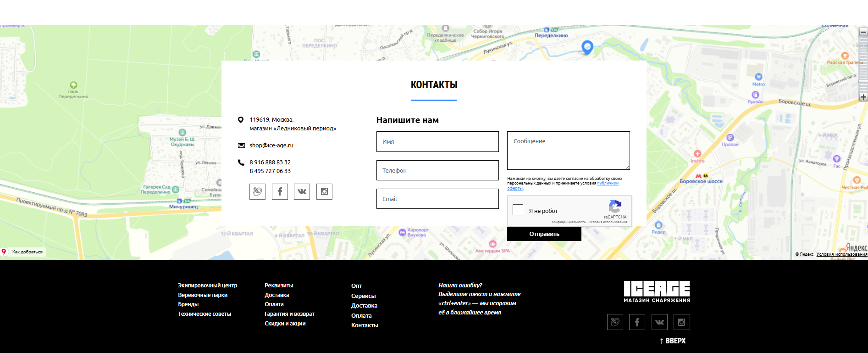Open the Facebook icon in the footer
The width and height of the screenshot is (868, 353).
637,322
